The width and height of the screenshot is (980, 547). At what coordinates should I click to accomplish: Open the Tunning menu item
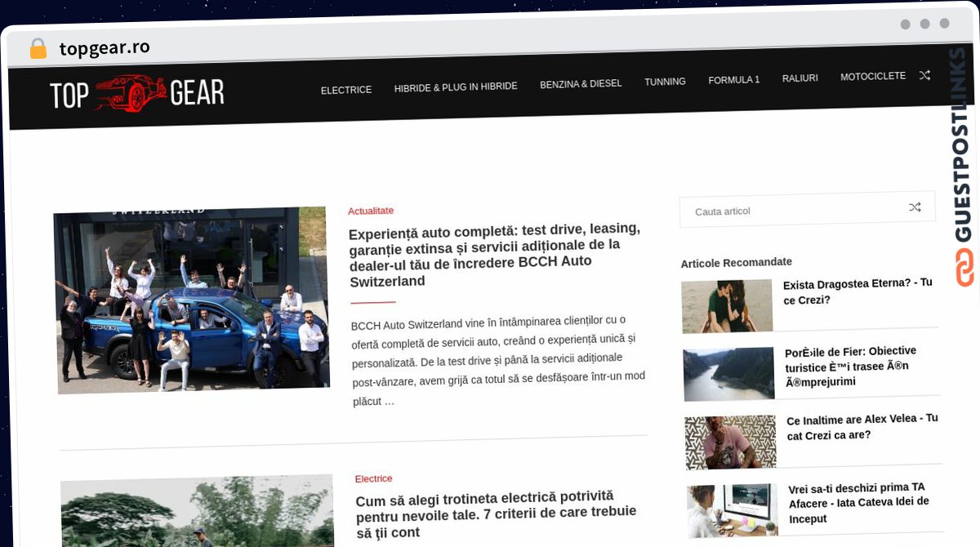665,82
